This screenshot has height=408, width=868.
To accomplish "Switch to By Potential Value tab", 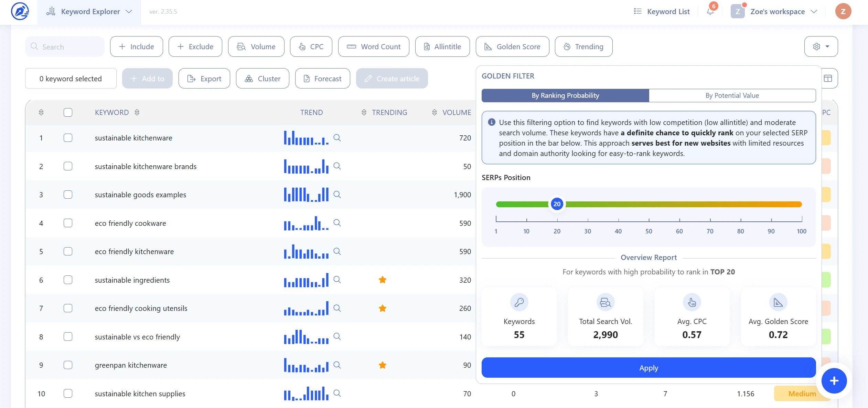I will point(732,95).
